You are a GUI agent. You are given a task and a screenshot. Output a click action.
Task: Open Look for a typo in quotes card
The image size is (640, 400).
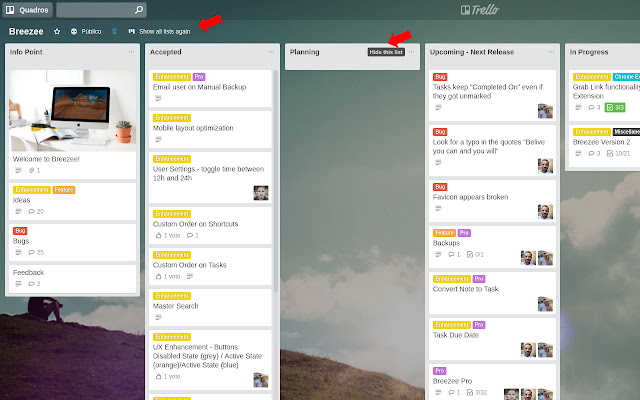(x=492, y=151)
